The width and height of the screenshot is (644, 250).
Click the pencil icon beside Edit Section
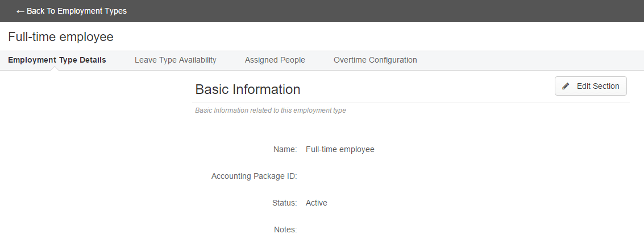coord(566,87)
